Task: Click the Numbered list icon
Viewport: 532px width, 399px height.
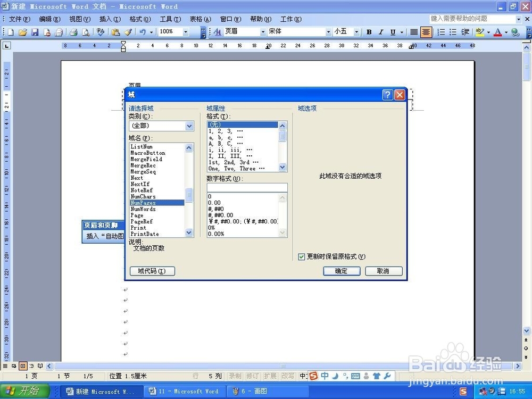Action: point(440,32)
